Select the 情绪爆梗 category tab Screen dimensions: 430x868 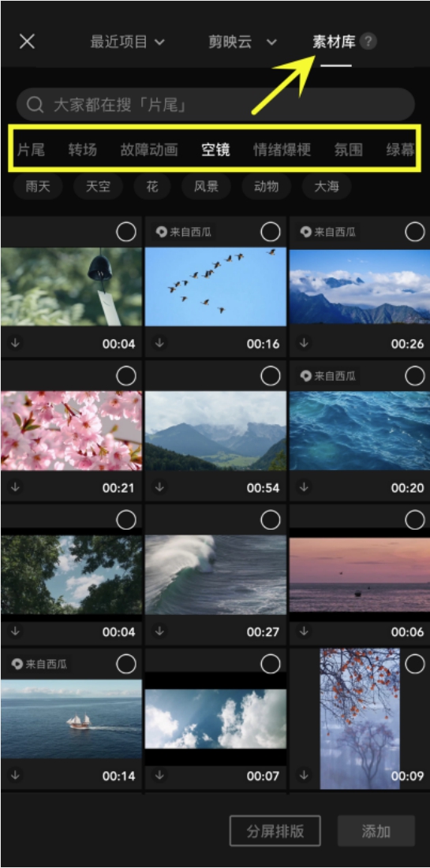coord(282,150)
